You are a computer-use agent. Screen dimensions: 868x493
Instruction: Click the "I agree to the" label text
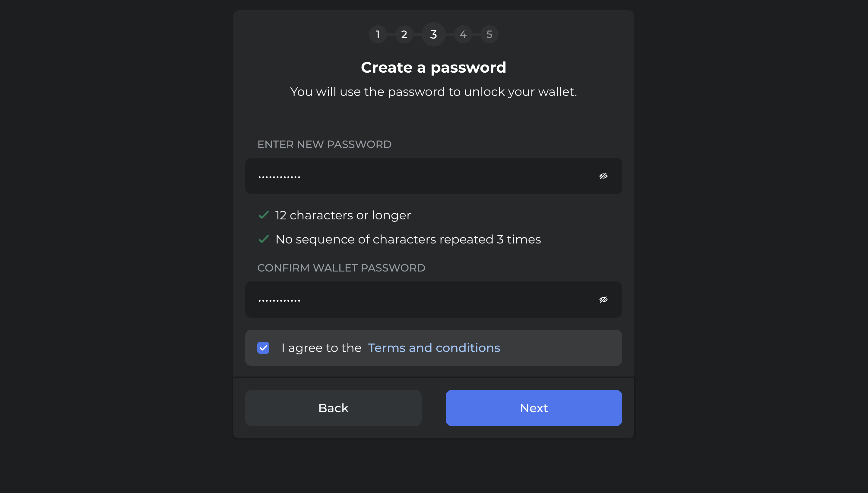(321, 348)
